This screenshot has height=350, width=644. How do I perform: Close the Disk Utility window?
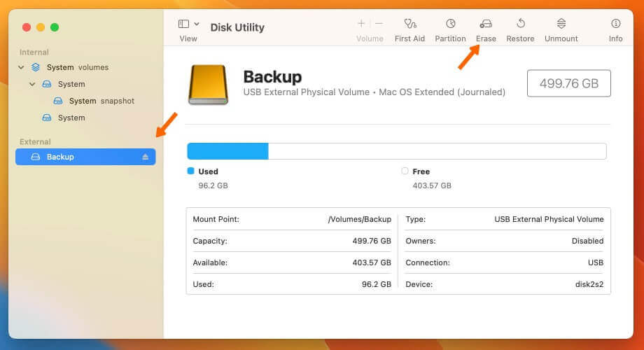27,27
